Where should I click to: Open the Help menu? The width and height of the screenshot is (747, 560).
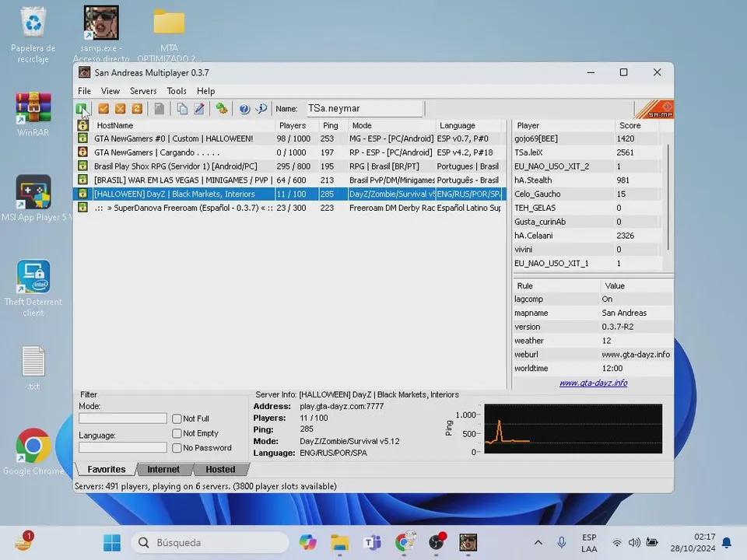(x=205, y=91)
